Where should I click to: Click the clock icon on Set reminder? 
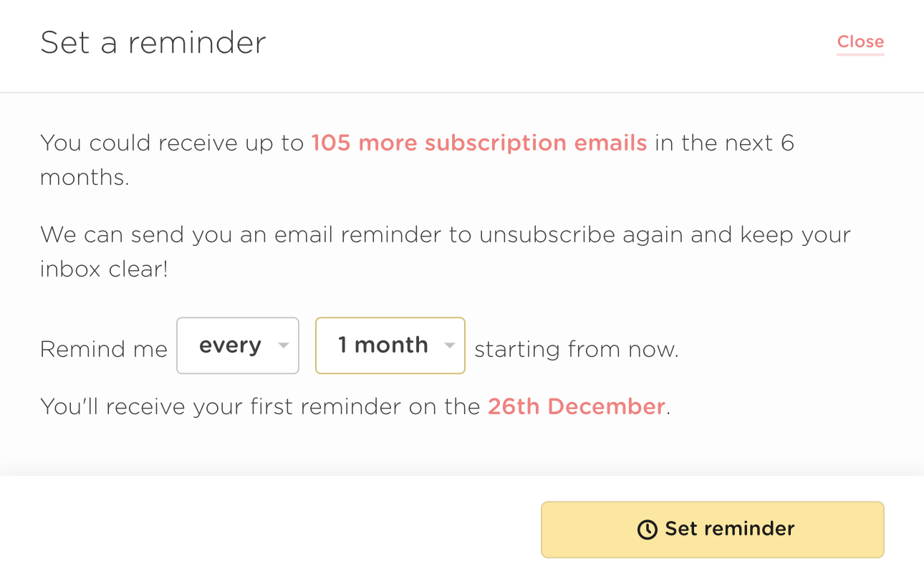[647, 530]
